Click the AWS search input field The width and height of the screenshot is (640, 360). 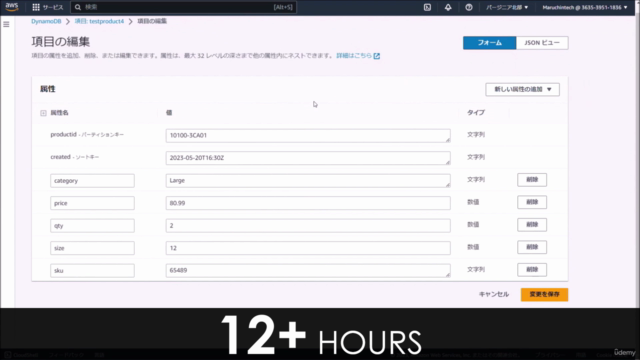[x=184, y=7]
